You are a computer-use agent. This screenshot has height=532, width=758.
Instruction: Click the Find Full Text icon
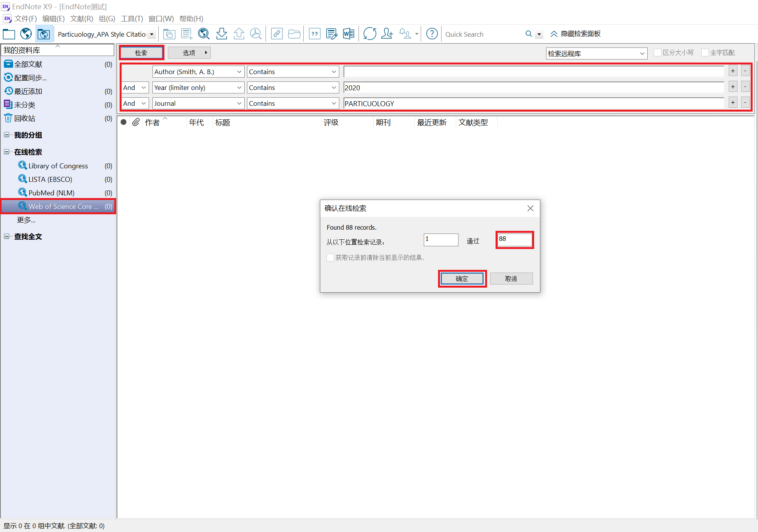click(x=256, y=34)
